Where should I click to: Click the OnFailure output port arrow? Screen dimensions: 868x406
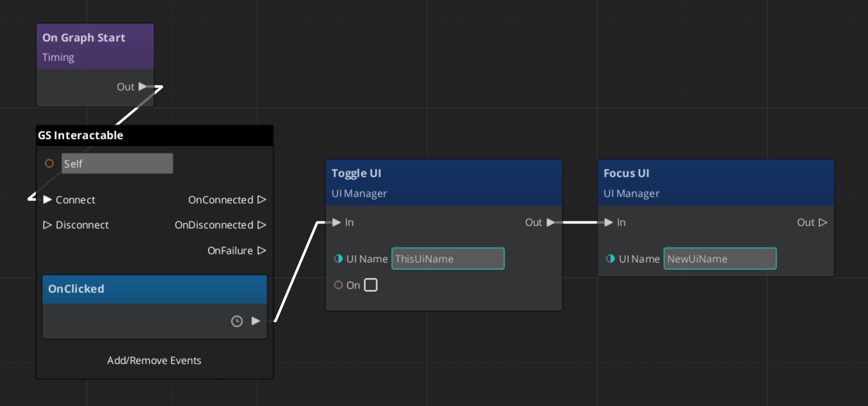(x=261, y=251)
